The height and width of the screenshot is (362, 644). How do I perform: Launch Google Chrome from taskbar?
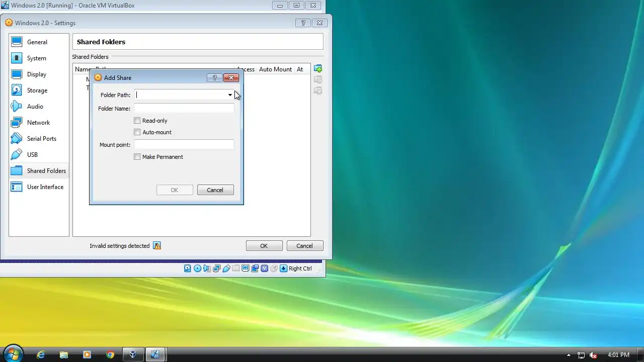point(110,354)
